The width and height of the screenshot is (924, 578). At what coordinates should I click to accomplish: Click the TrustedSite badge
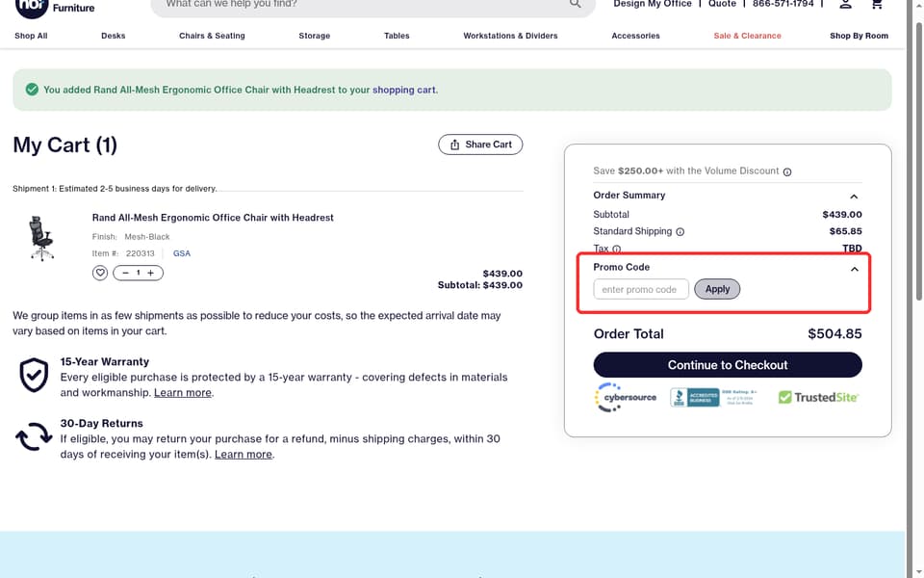click(x=818, y=398)
